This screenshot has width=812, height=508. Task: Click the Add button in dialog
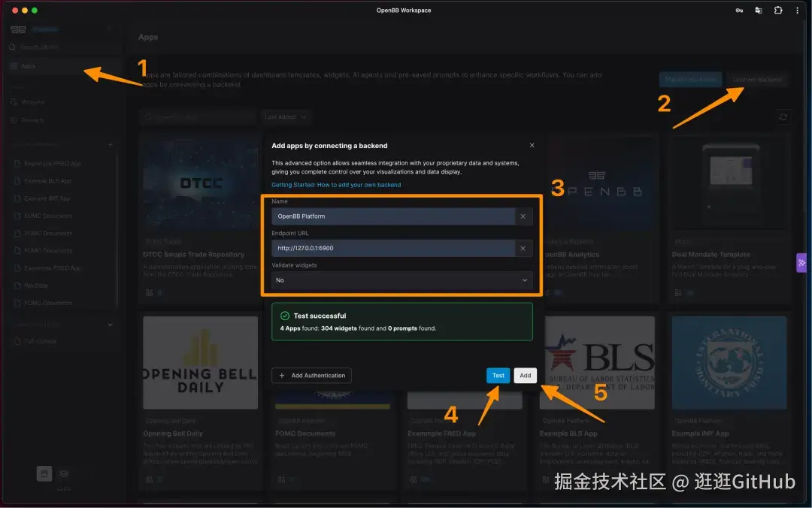tap(525, 376)
